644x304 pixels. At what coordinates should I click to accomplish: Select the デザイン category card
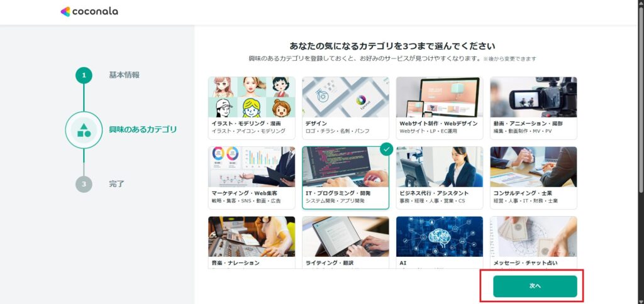click(x=345, y=108)
